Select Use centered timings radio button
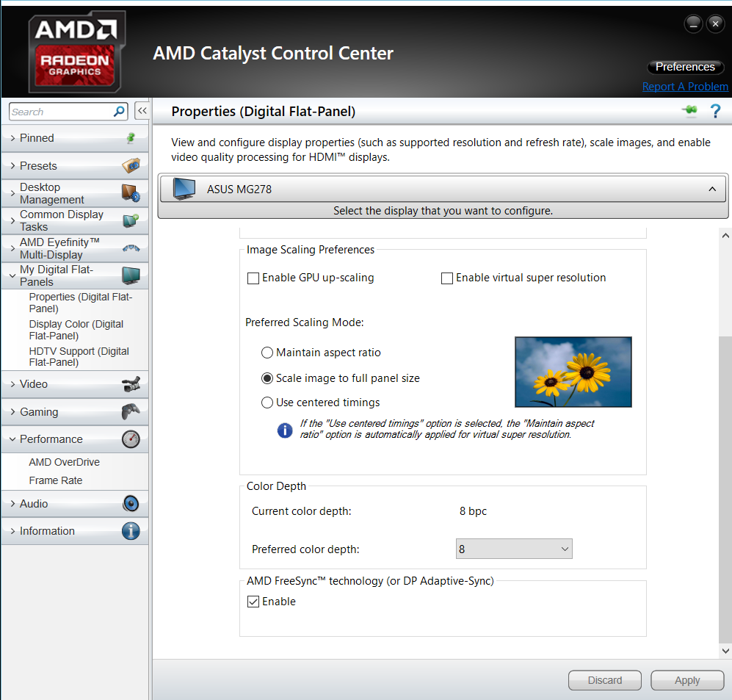732x700 pixels. click(267, 403)
